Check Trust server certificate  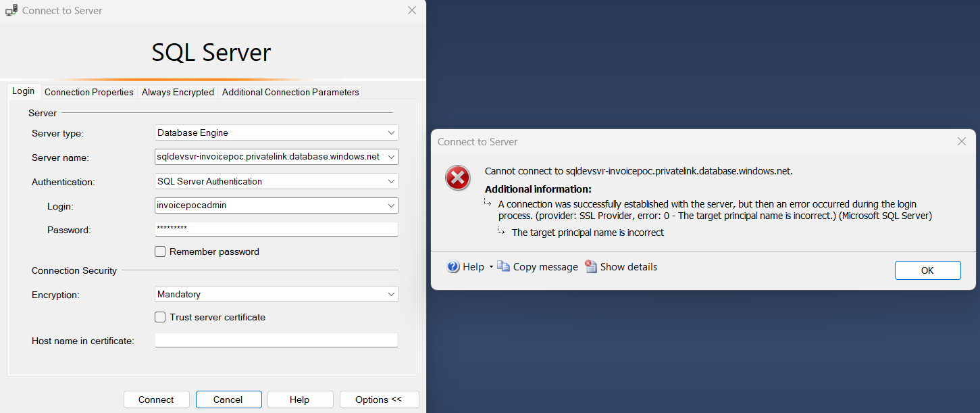tap(160, 317)
